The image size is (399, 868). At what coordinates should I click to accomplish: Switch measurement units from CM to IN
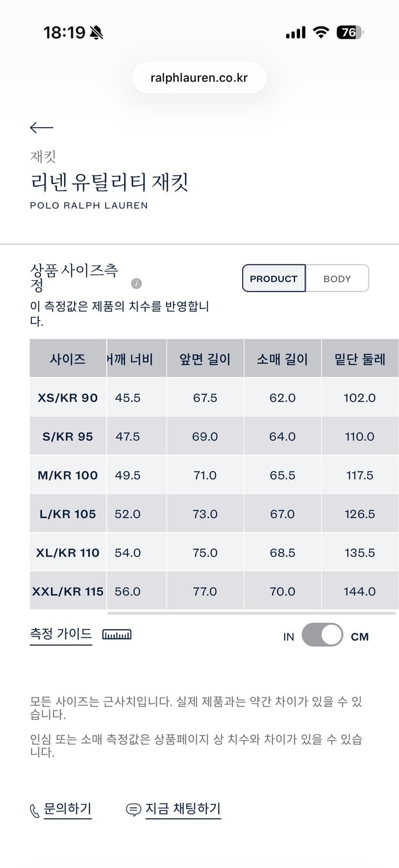[322, 635]
